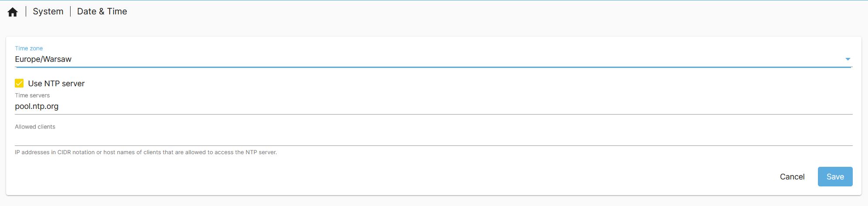868x206 pixels.
Task: Cancel the Date & Time changes
Action: 792,176
